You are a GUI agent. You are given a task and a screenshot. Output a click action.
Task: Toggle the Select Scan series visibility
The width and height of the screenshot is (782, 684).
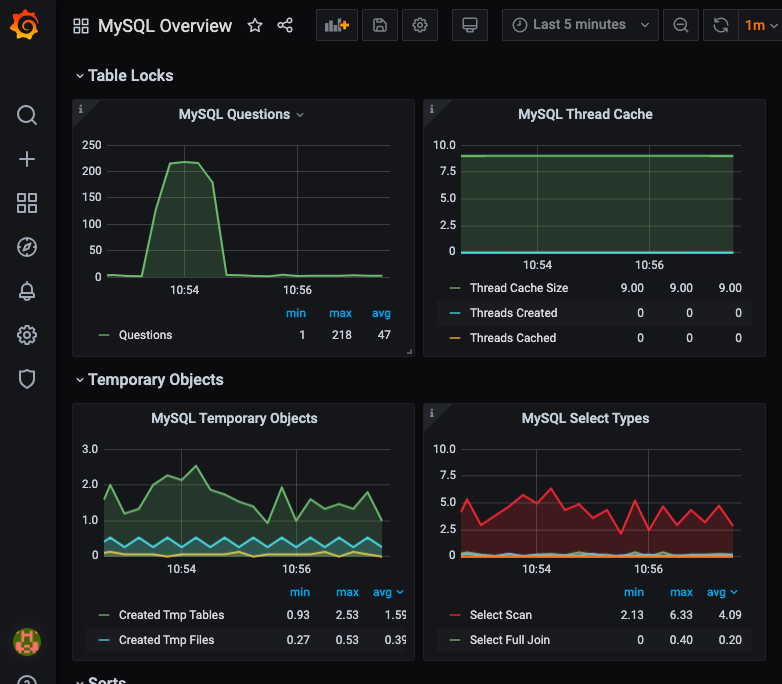(500, 615)
